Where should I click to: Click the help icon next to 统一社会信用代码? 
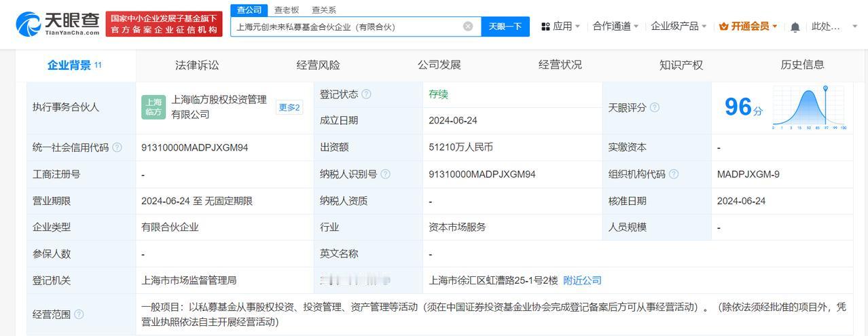(117, 147)
